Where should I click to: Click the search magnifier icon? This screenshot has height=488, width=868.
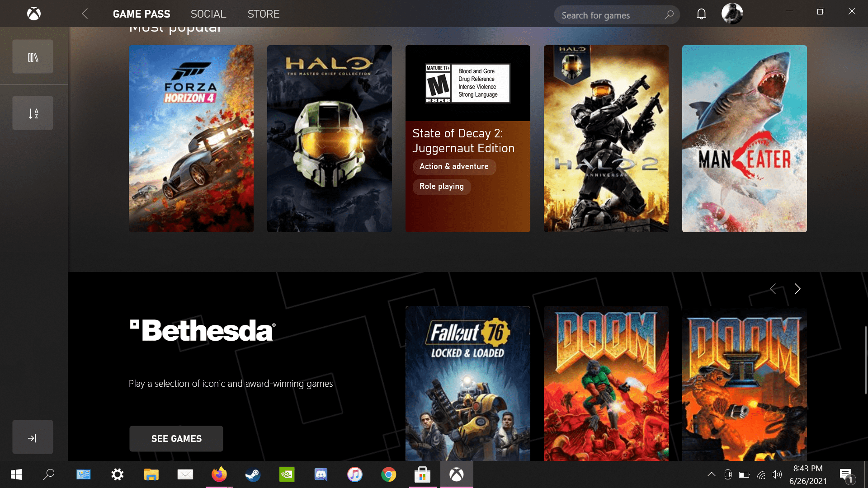(x=669, y=15)
